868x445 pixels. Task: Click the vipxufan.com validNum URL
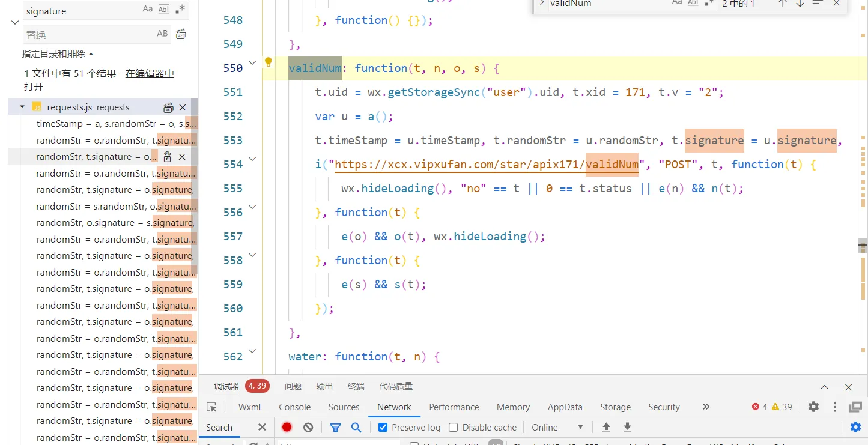tap(487, 165)
